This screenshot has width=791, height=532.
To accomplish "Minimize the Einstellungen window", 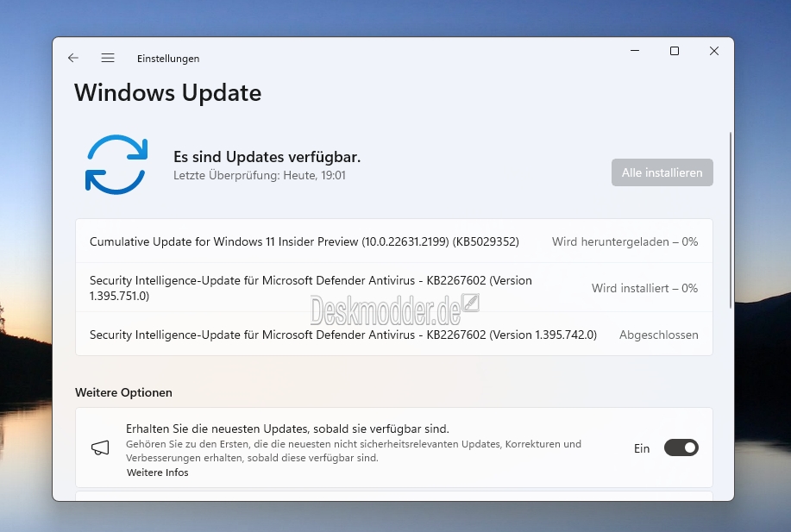I will click(635, 51).
